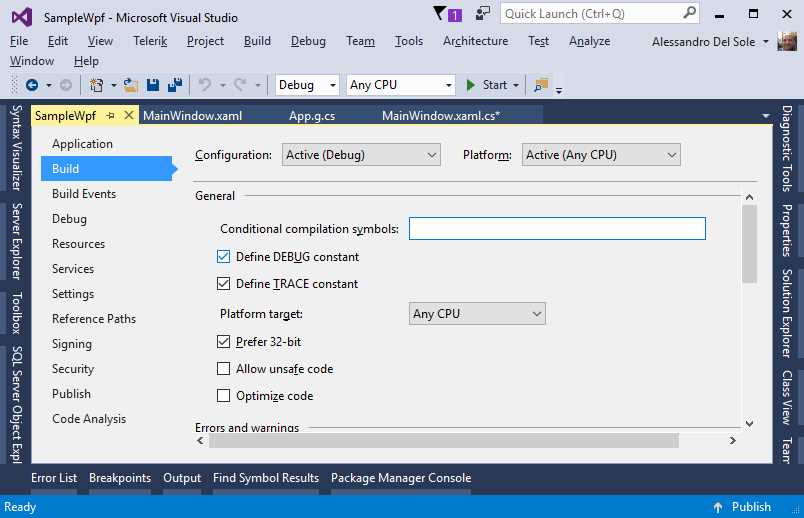Open the Breakpoints panel
Viewport: 804px width, 518px height.
(120, 478)
